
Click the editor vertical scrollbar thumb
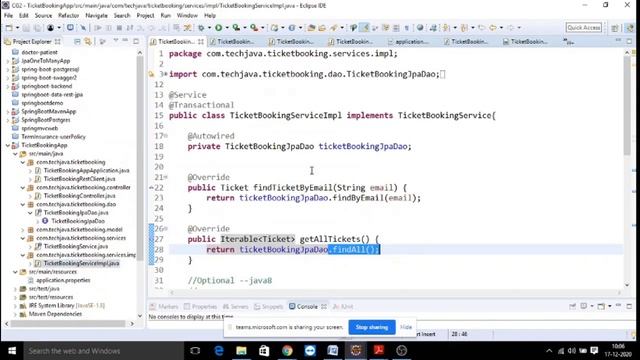(627, 106)
